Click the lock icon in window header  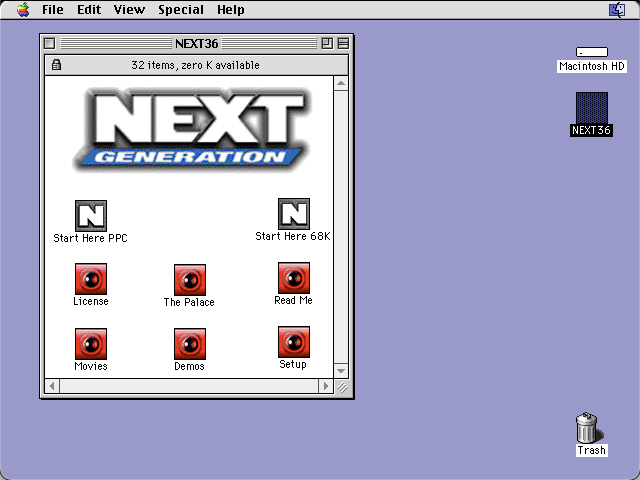(56, 64)
